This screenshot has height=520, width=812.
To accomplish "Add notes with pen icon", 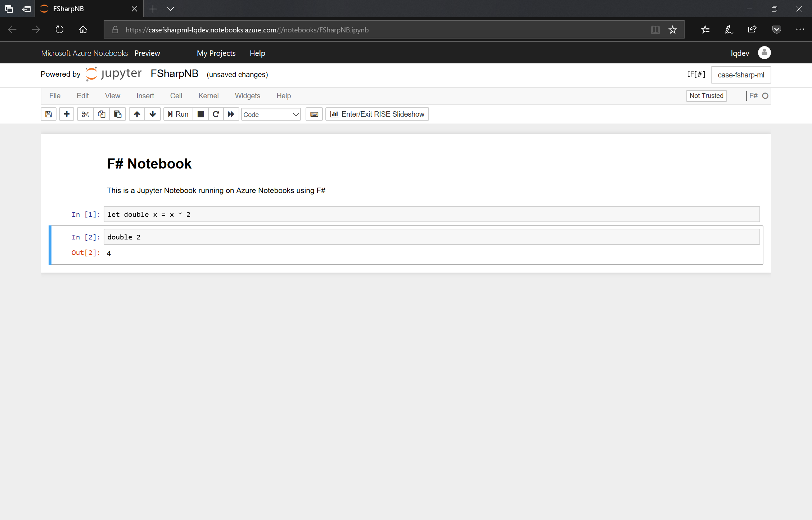I will pyautogui.click(x=729, y=30).
